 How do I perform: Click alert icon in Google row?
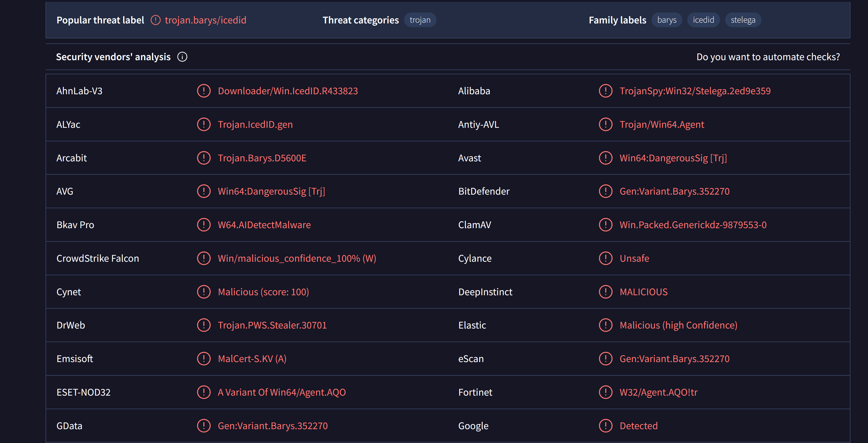(605, 426)
